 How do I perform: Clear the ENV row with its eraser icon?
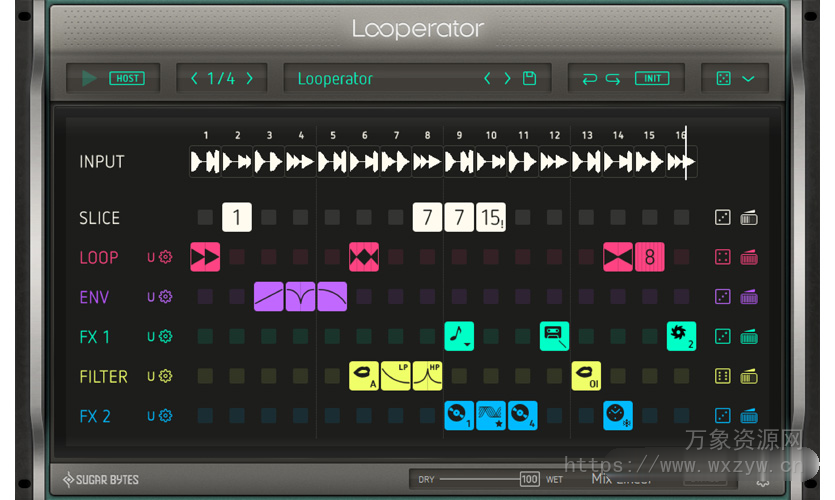[749, 297]
